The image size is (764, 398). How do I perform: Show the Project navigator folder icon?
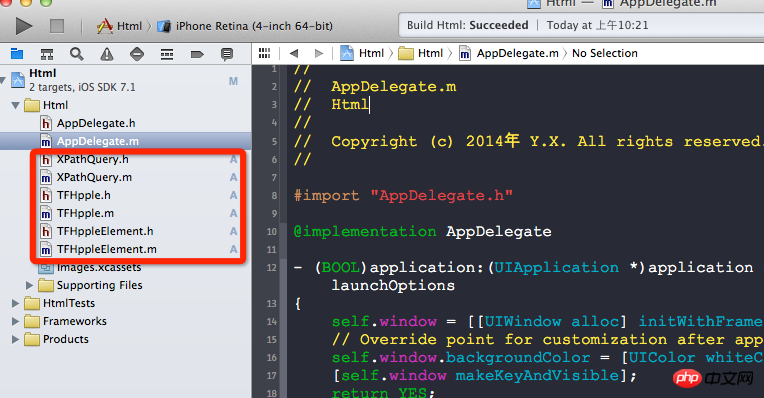[x=17, y=54]
